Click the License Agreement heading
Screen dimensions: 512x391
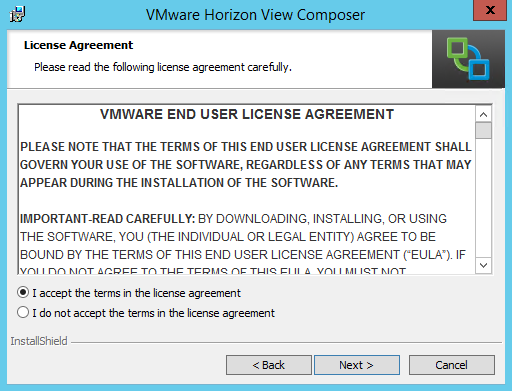(x=78, y=45)
